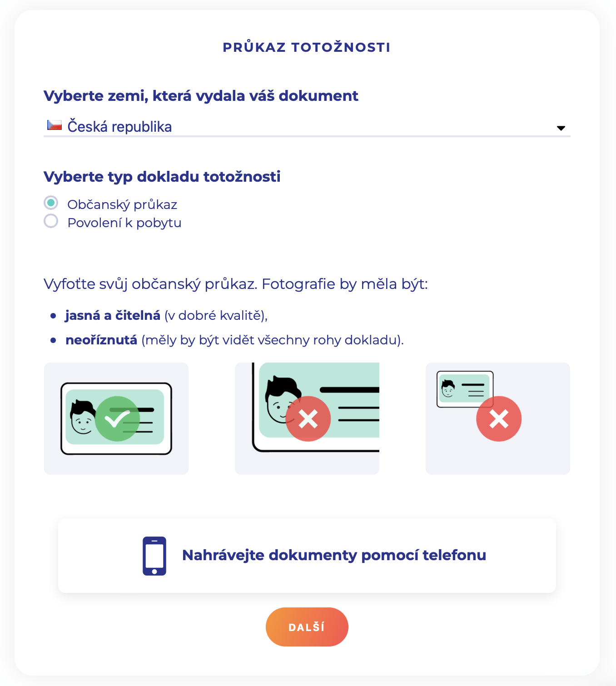616x686 pixels.
Task: Open the correct ID photo example thumbnail
Action: point(116,418)
